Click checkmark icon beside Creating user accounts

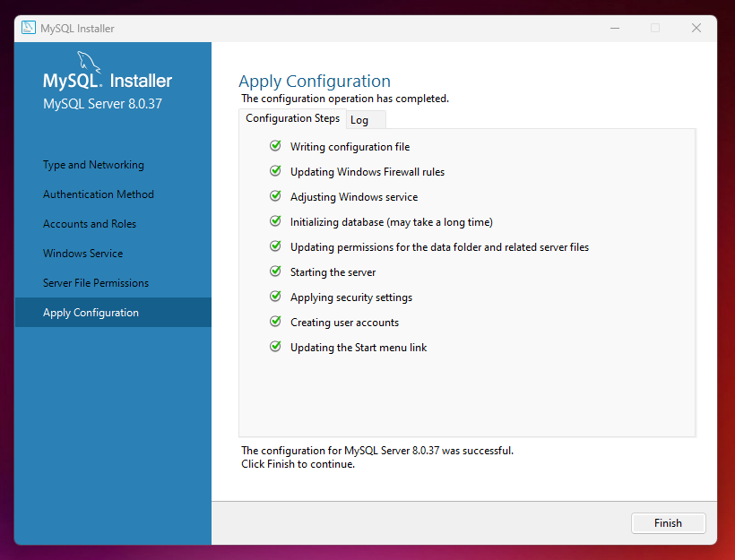276,321
